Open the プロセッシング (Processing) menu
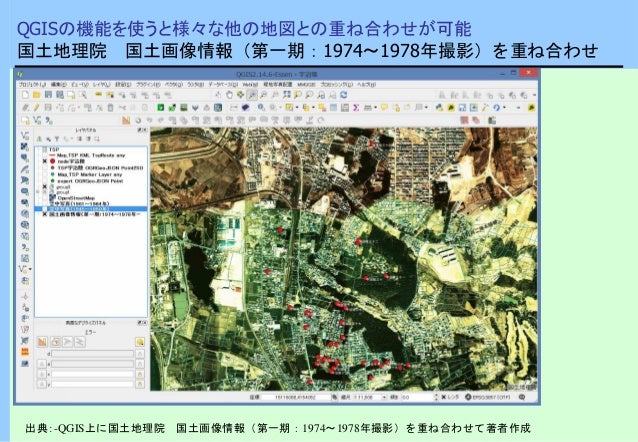The image size is (638, 442). [336, 85]
